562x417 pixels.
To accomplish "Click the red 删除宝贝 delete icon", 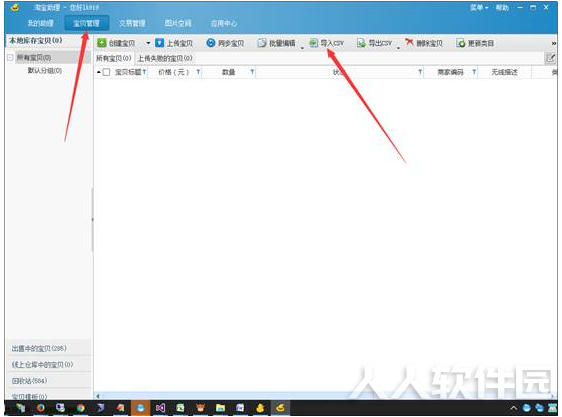I will tap(409, 42).
